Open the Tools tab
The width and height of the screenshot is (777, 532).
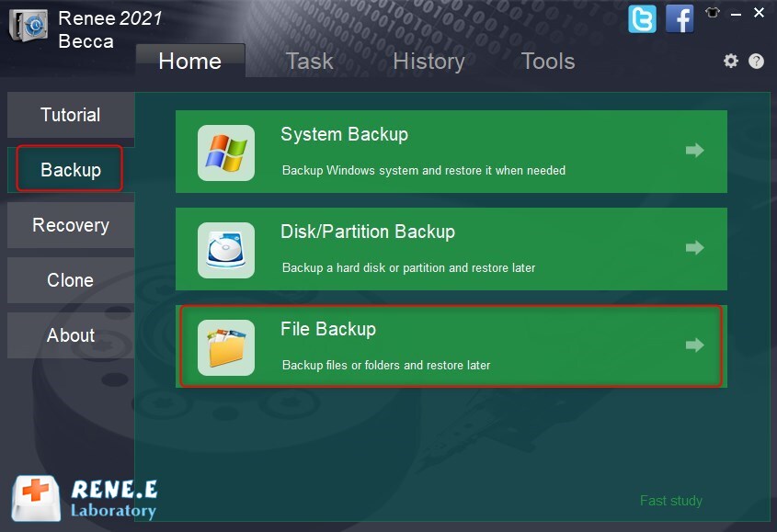[x=548, y=62]
